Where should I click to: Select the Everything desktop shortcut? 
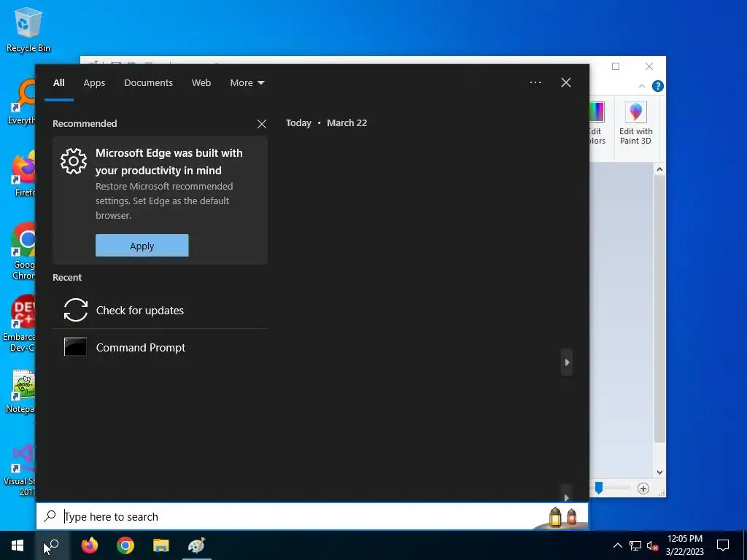click(x=21, y=102)
